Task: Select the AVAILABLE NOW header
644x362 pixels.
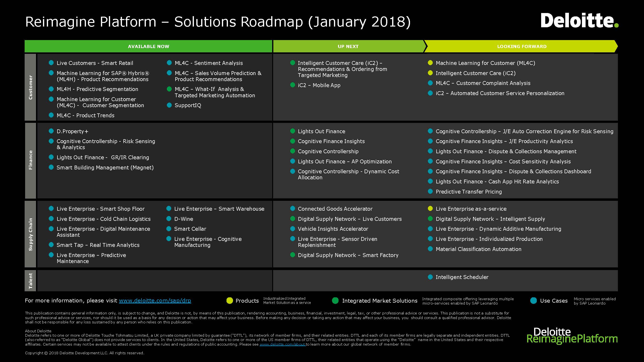Action: (x=149, y=47)
